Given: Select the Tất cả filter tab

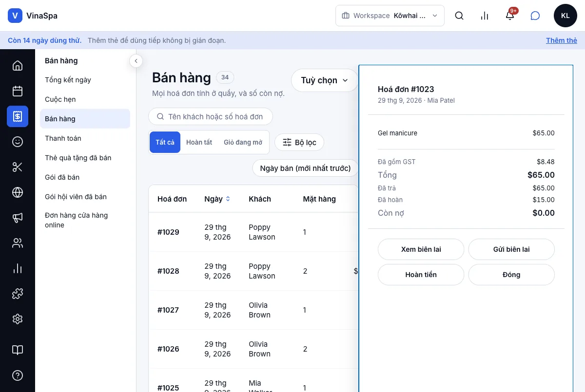Looking at the screenshot, I should (x=165, y=142).
